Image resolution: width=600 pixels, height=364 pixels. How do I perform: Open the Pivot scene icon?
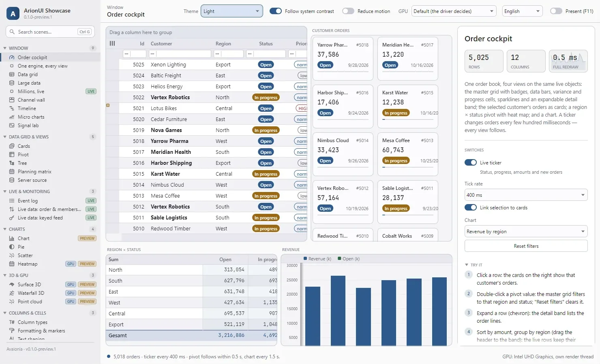(x=12, y=155)
